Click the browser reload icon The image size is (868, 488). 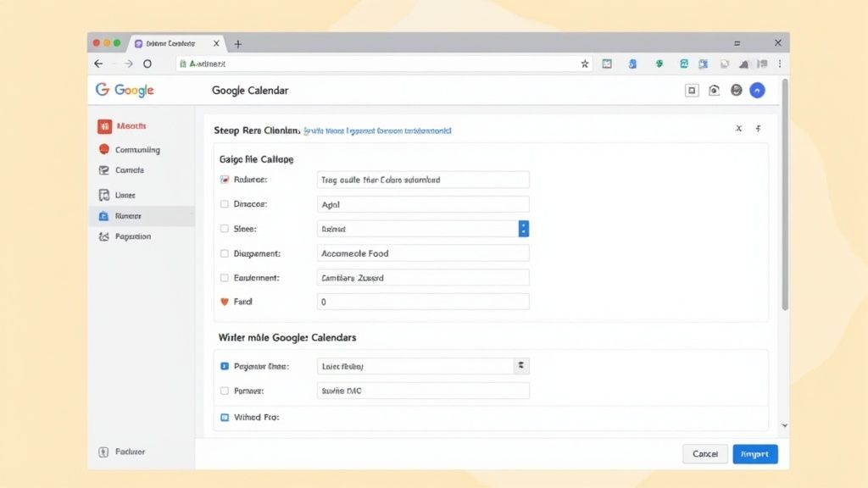click(147, 64)
